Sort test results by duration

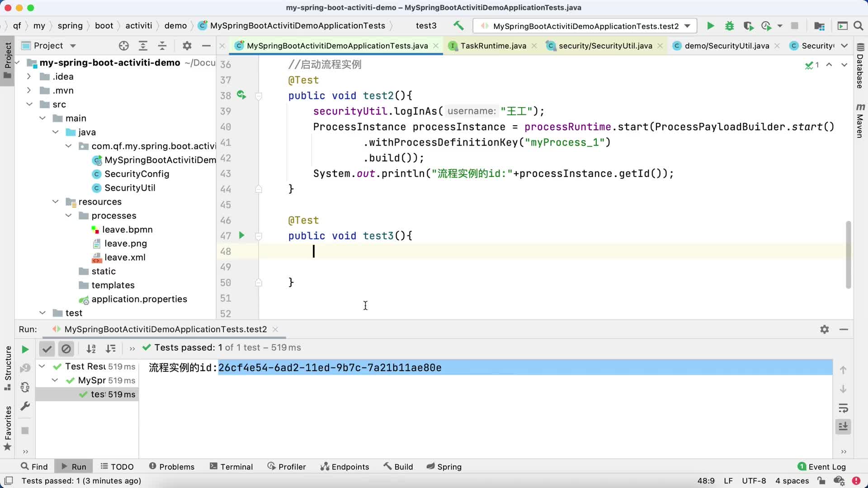[110, 348]
